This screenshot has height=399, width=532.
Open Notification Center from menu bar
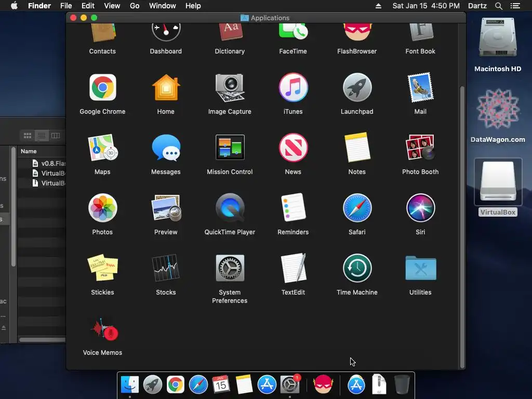[x=515, y=6]
